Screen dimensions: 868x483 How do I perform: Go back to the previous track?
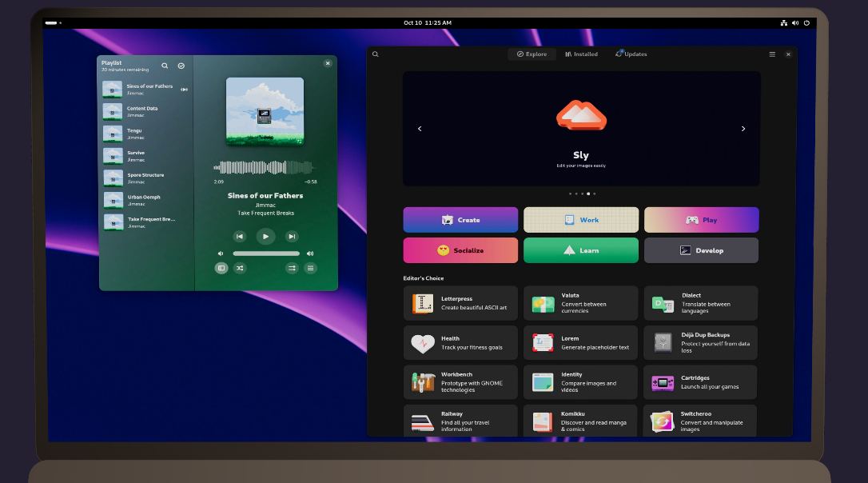pos(239,236)
